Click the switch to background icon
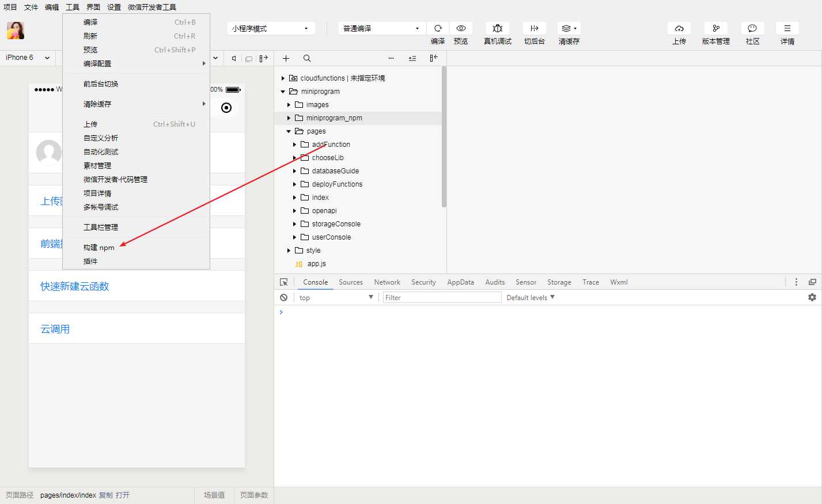 pyautogui.click(x=535, y=28)
